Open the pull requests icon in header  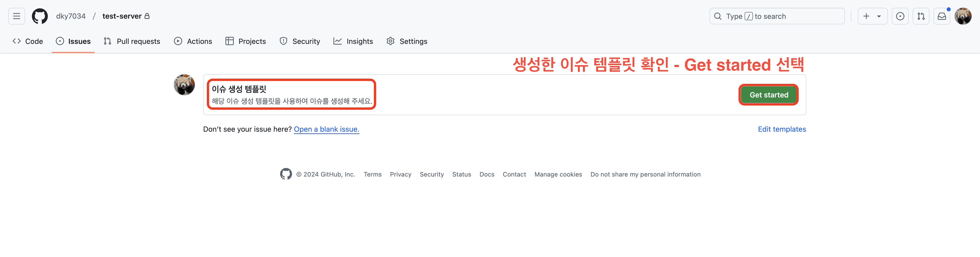tap(921, 16)
